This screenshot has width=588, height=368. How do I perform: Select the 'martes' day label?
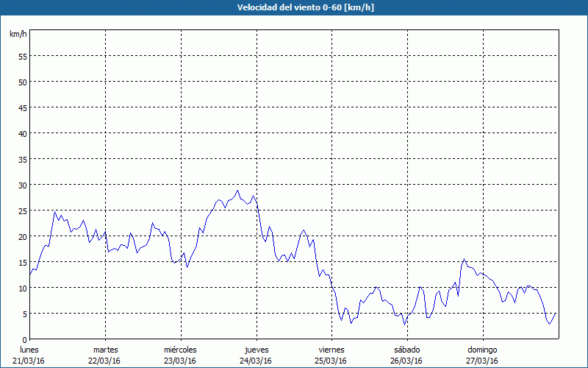[x=105, y=350]
